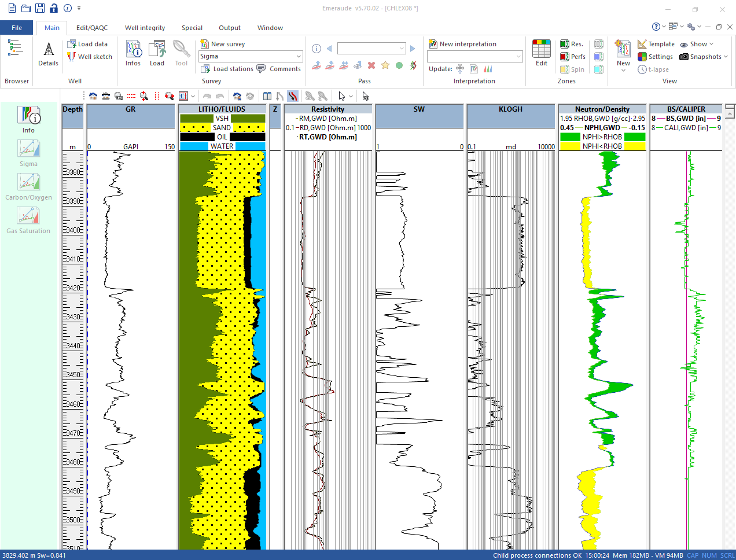Viewport: 736px width, 560px height.
Task: Toggle vertical dashed red lines icon
Action: (x=157, y=96)
